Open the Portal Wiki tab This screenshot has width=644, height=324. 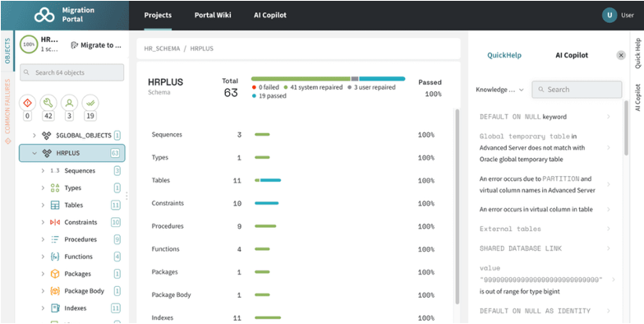pyautogui.click(x=213, y=15)
